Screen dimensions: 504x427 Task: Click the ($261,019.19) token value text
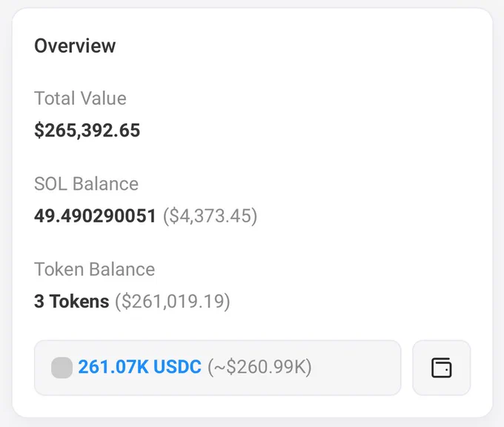(x=173, y=302)
